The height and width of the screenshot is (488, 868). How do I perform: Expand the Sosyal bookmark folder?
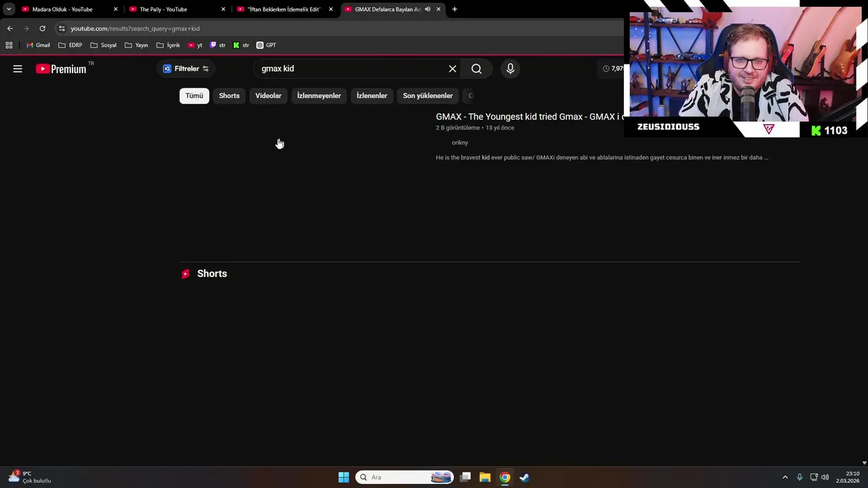(103, 45)
